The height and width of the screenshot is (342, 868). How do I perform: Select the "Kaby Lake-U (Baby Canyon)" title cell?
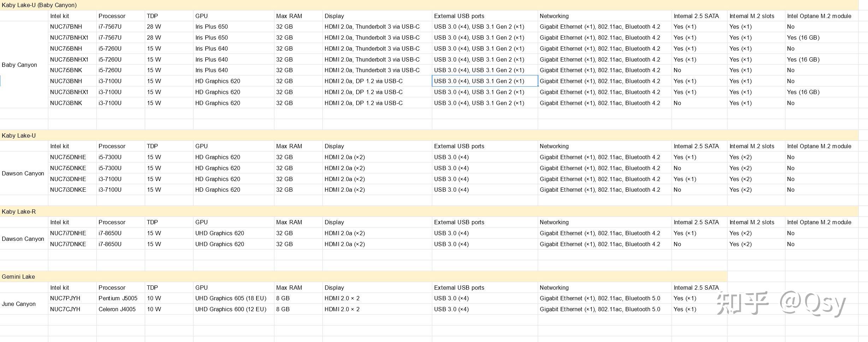coord(39,5)
